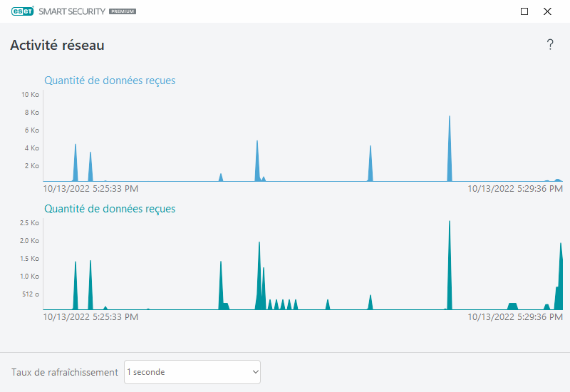
Task: Click the PREMIUM badge in title bar
Action: [123, 11]
